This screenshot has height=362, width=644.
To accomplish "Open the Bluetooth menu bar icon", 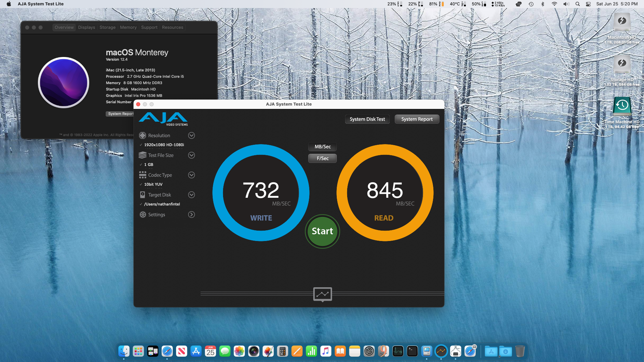I will pos(543,4).
